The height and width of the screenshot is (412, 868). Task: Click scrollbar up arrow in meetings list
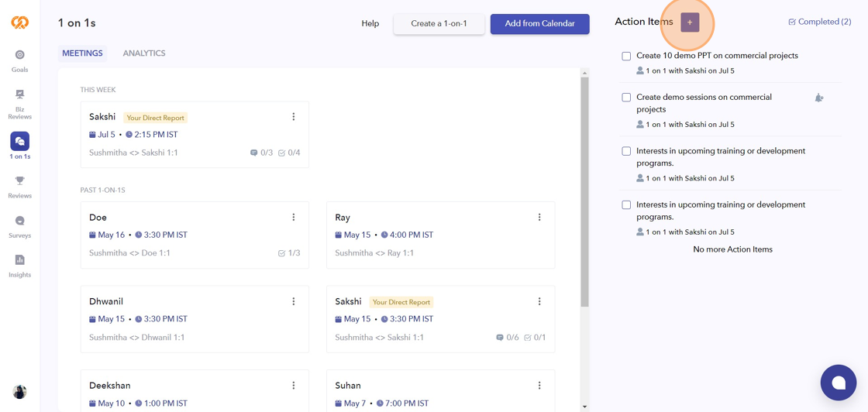pyautogui.click(x=584, y=73)
